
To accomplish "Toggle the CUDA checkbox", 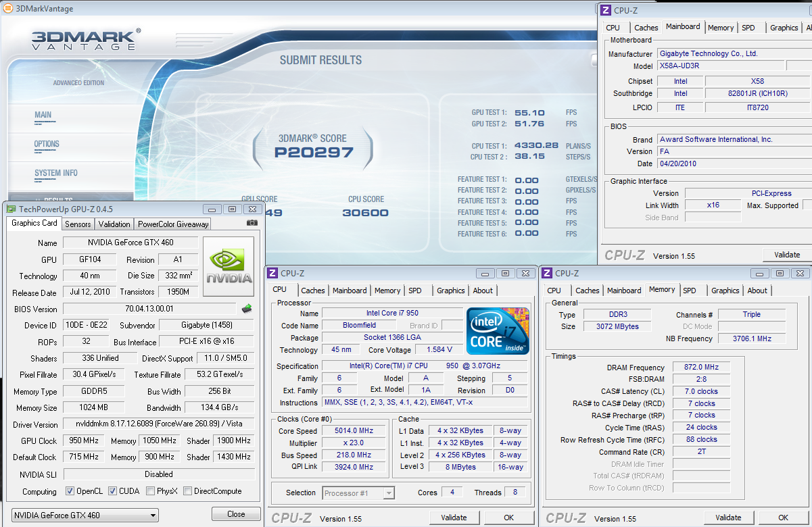I will [x=113, y=491].
